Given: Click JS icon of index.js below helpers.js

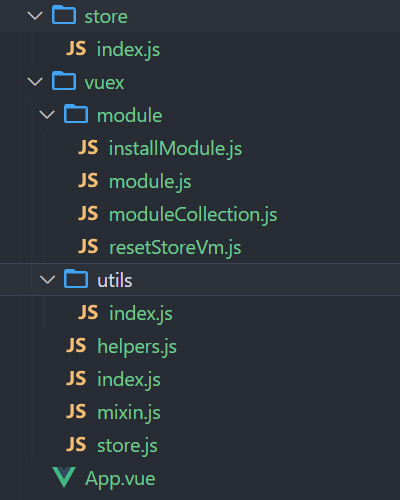Looking at the screenshot, I should pos(76,379).
